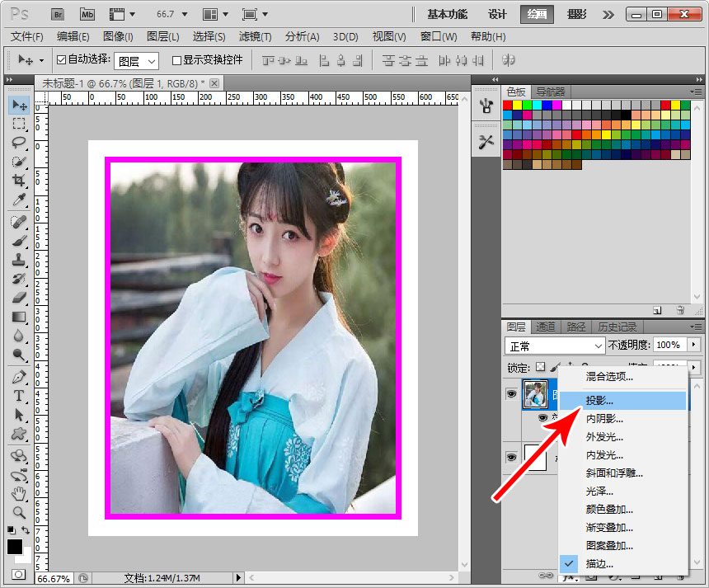Toggle the Auto-Select checkbox

(62, 59)
